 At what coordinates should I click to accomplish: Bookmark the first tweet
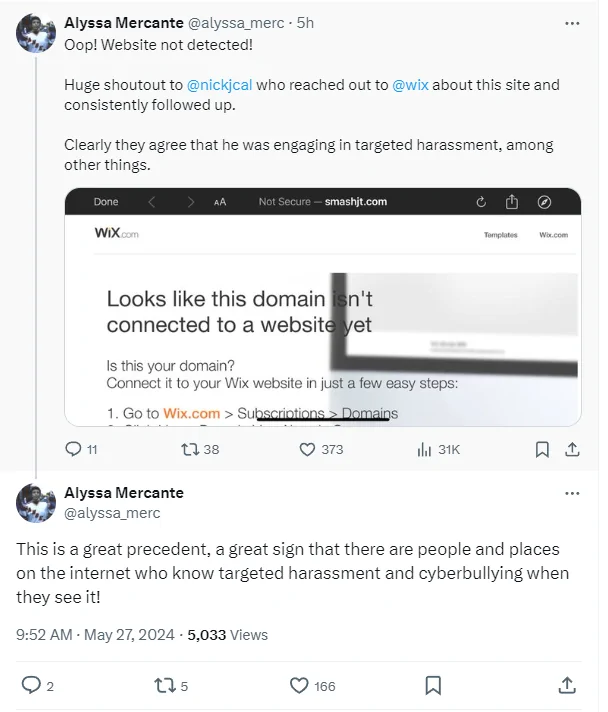(x=541, y=449)
